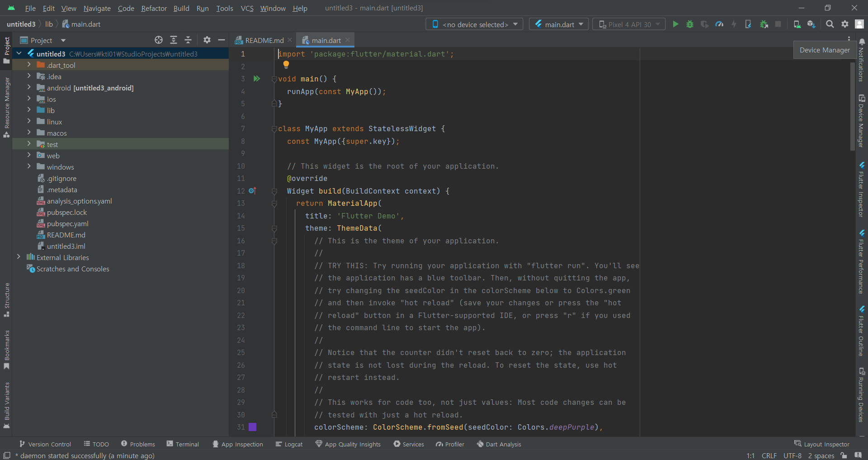Open IDE settings gear in top toolbar
This screenshot has height=460, width=868.
[845, 24]
